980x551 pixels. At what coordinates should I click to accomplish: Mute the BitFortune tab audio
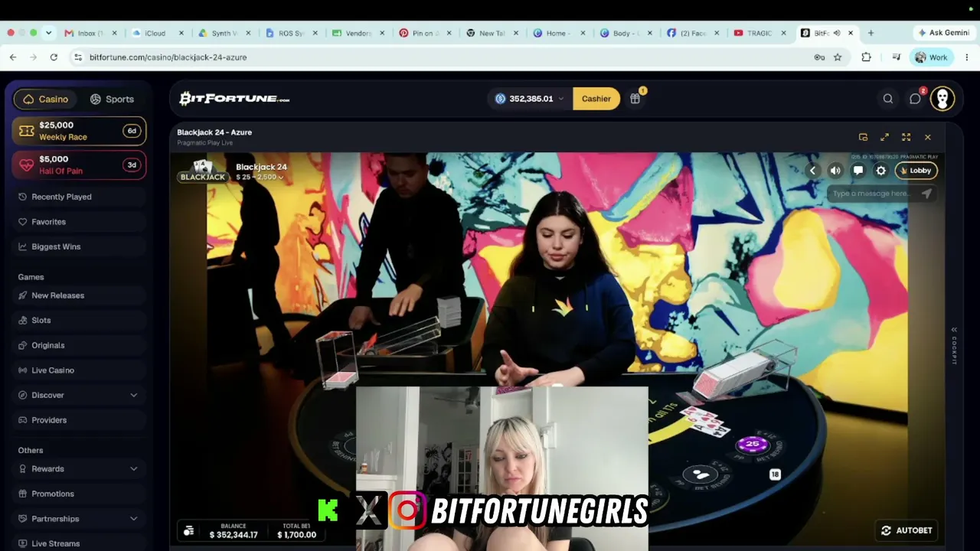pos(837,33)
